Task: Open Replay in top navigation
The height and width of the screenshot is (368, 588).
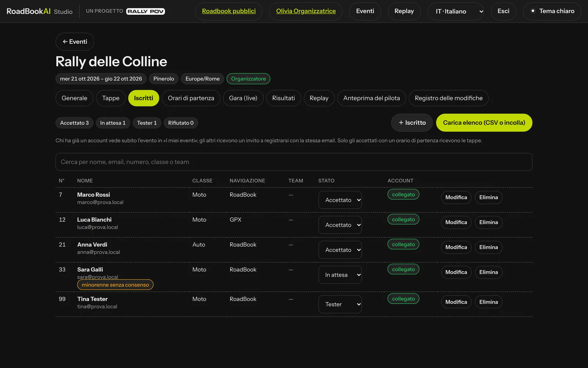Action: (x=404, y=11)
